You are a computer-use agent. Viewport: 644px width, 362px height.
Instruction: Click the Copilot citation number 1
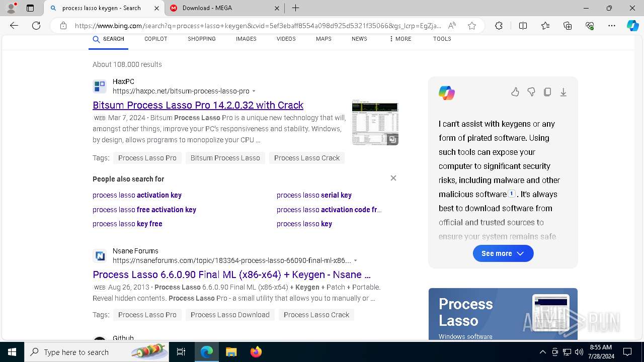click(512, 194)
